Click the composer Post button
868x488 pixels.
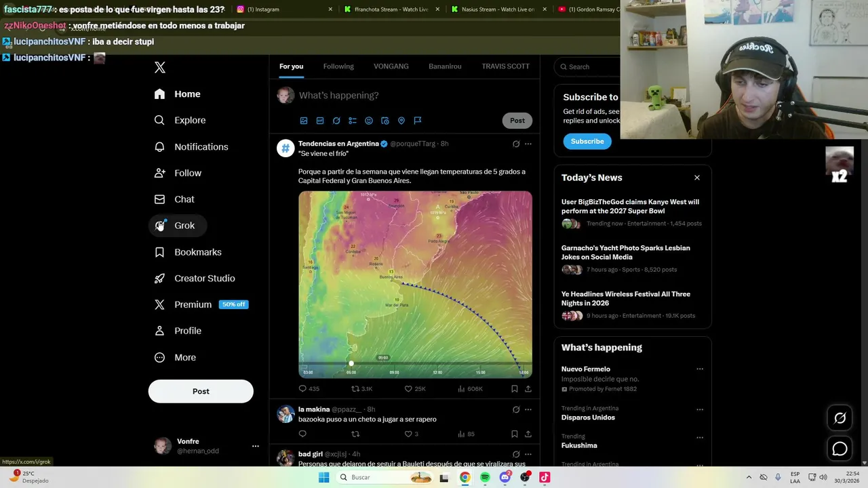[x=517, y=121]
